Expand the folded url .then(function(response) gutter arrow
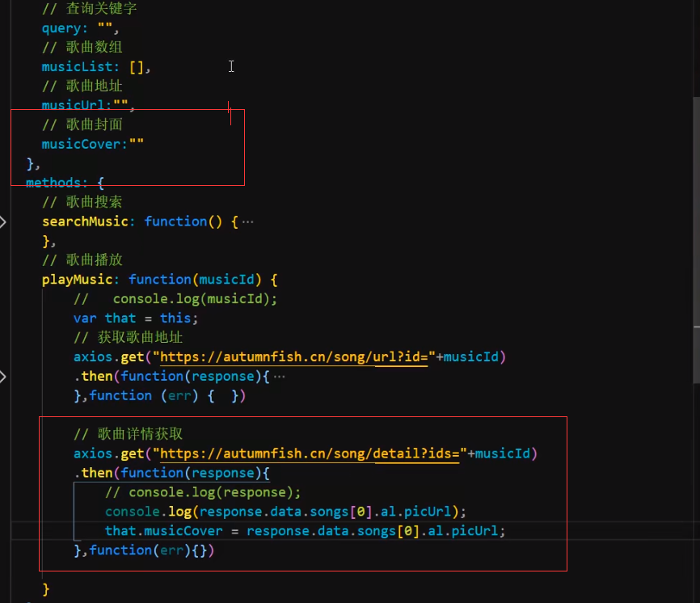700x603 pixels. point(2,377)
